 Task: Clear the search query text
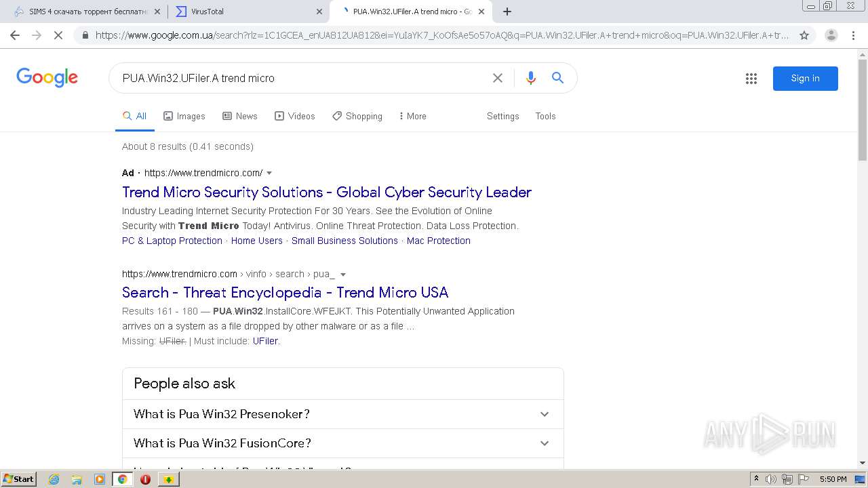(498, 78)
